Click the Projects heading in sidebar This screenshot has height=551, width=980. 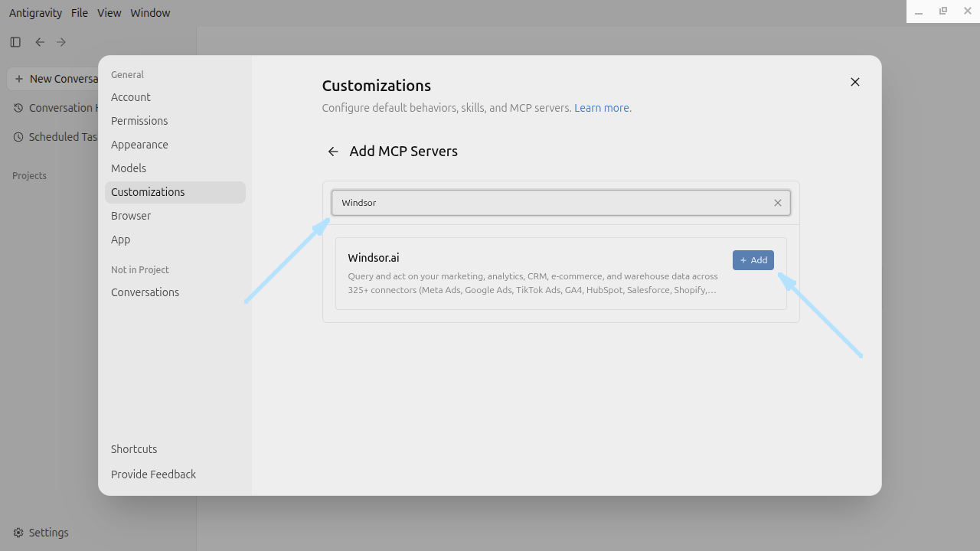29,176
